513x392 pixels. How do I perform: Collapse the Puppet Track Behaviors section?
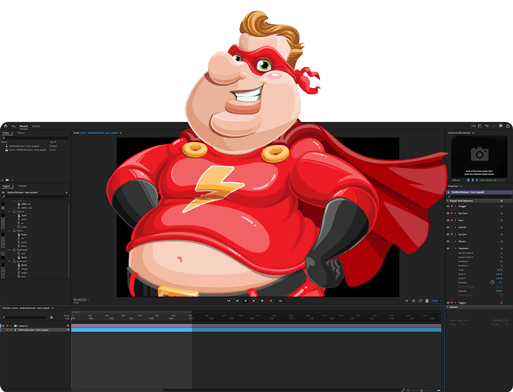(x=448, y=201)
